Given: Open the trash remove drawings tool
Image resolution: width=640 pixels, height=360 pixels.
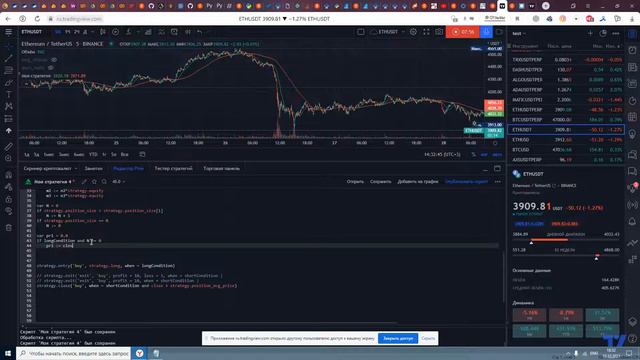Looking at the screenshot, I should tap(9, 228).
